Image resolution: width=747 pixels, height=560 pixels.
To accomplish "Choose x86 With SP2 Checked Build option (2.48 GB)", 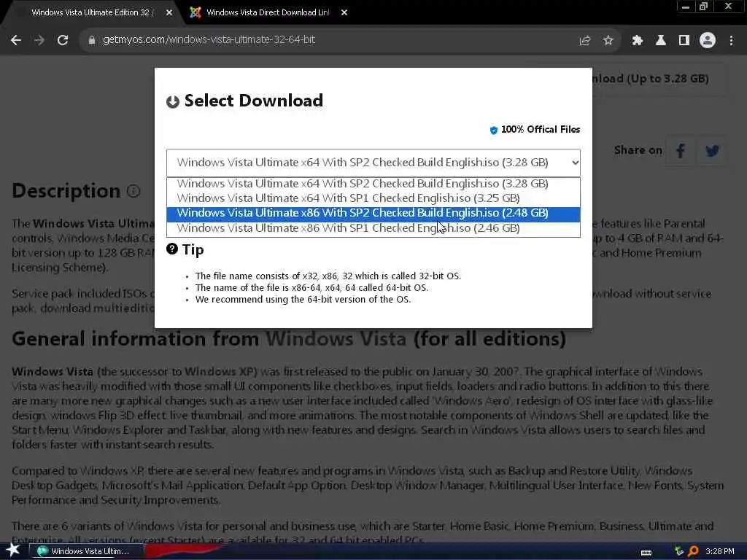I will [373, 213].
